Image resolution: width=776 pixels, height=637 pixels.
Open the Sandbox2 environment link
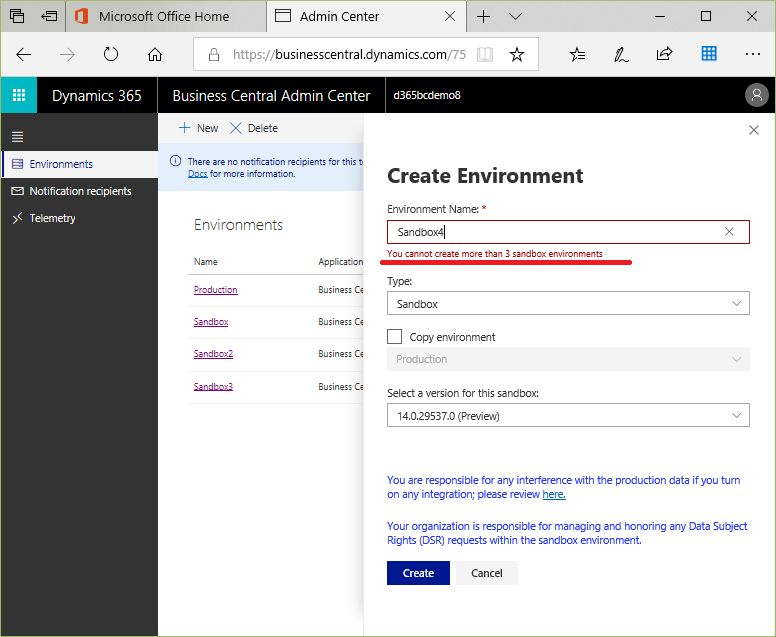213,354
